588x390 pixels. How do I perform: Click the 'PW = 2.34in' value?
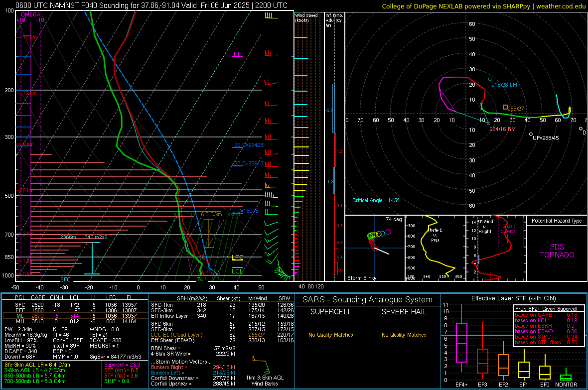18,329
